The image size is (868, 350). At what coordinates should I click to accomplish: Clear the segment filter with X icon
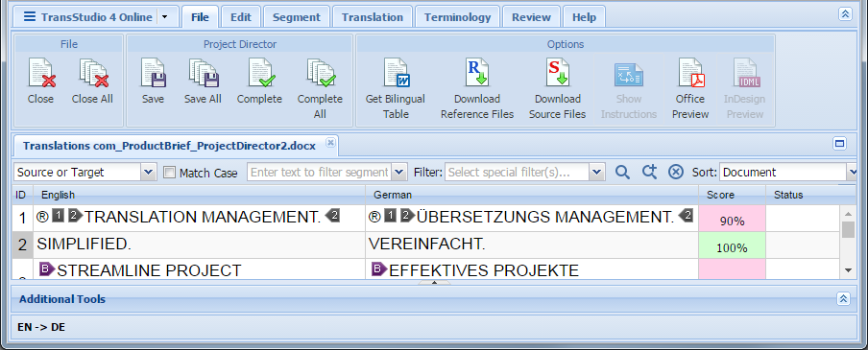(675, 173)
